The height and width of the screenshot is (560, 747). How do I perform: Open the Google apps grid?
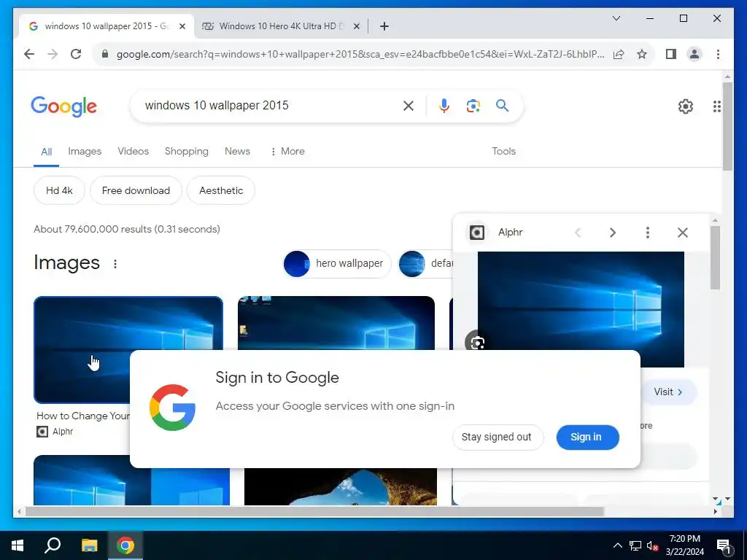[x=716, y=106]
